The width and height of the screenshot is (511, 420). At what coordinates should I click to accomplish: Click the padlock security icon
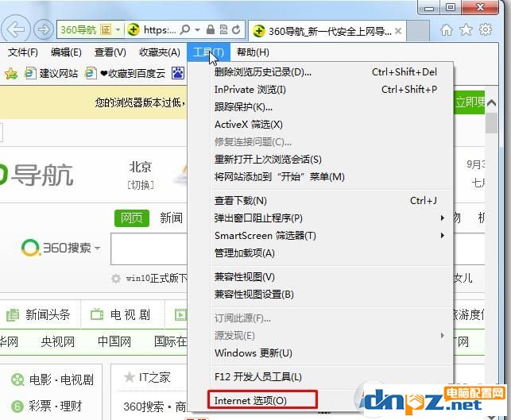click(x=211, y=30)
